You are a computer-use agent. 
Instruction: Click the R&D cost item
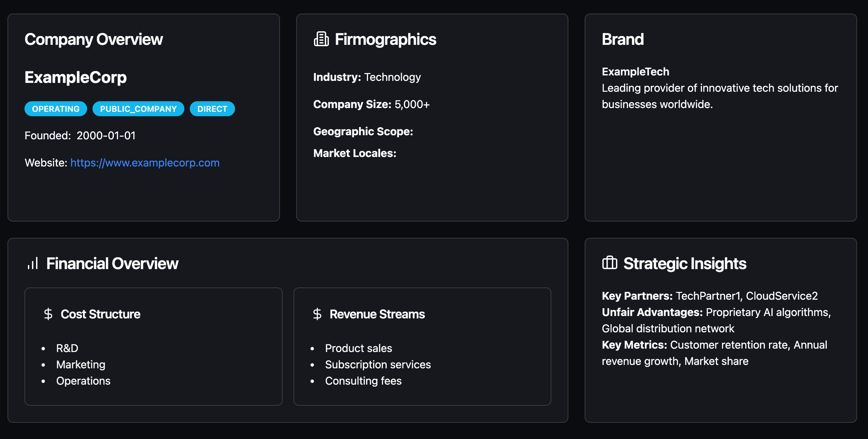click(67, 348)
